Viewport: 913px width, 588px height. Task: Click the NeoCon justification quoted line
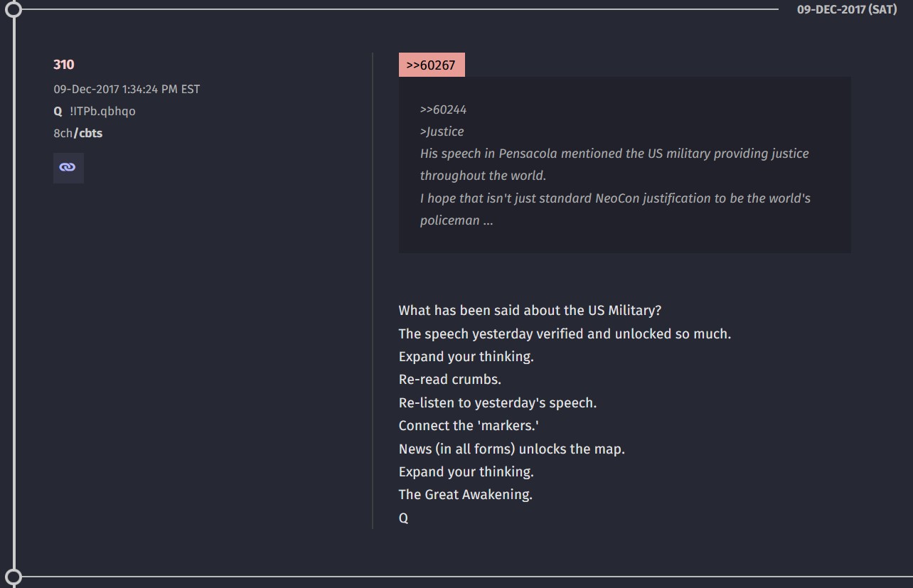point(615,209)
